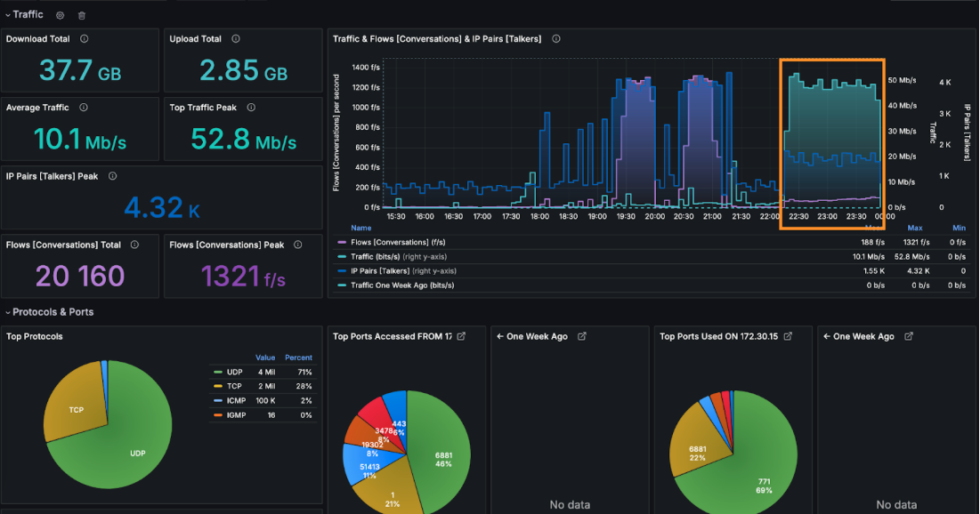This screenshot has height=514, width=980.
Task: Click the info icon on the Traffic & Flows panel
Action: click(555, 39)
